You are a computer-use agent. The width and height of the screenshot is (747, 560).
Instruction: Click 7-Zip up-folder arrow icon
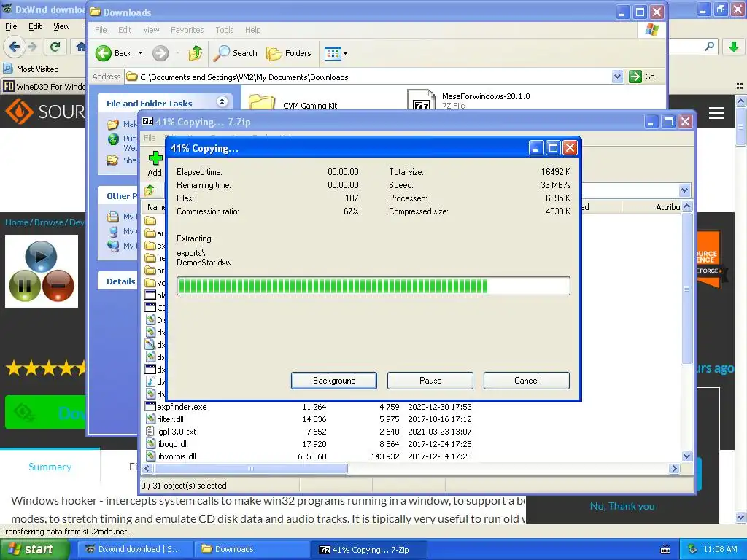click(150, 190)
